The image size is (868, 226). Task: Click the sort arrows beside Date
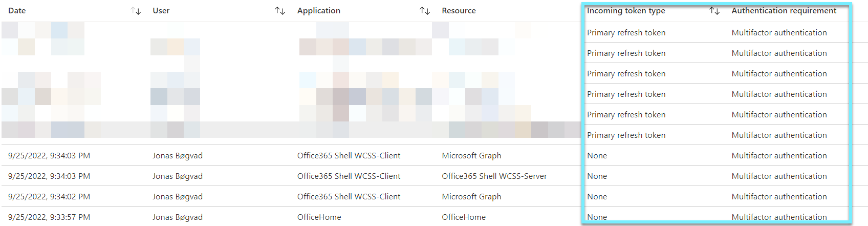(x=136, y=11)
